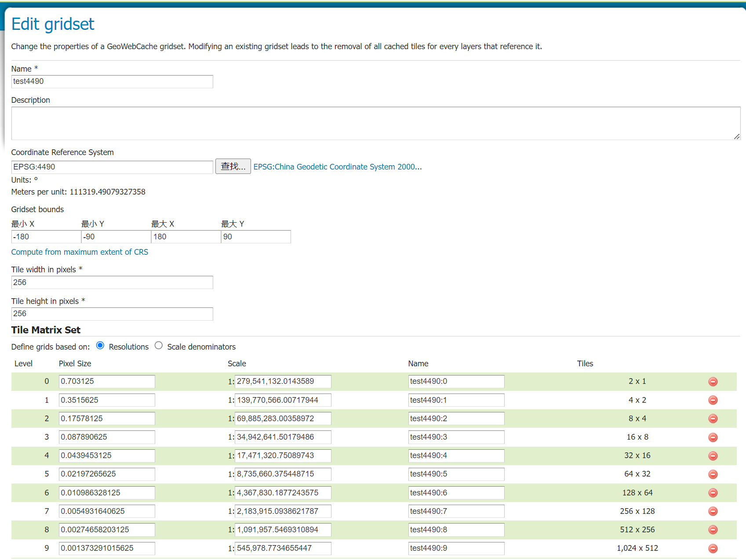
Task: Click inside the Description text area
Action: tap(376, 123)
